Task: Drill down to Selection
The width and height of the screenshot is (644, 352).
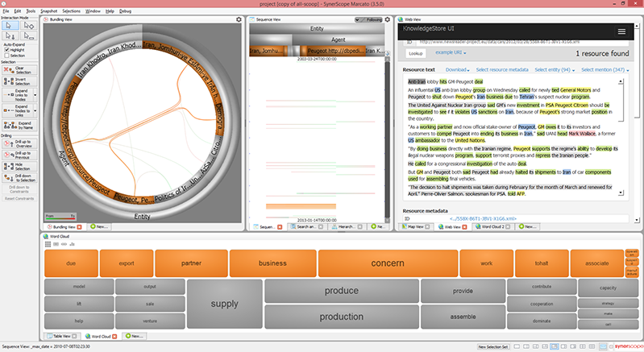Action: 19,178
